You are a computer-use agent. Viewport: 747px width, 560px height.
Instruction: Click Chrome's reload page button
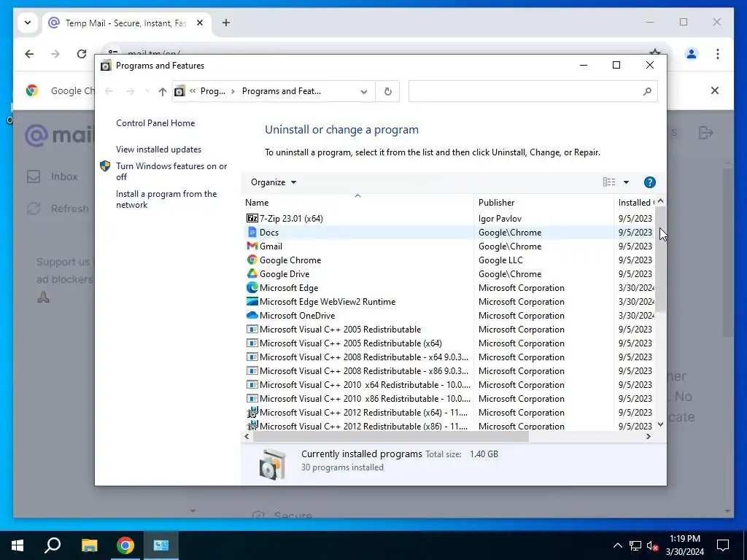coord(82,54)
